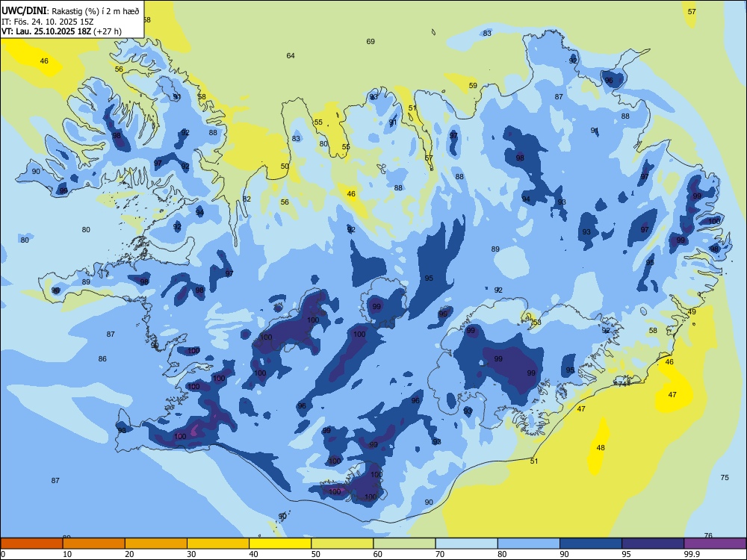Viewport: 747px width, 560px height.
Task: Click the 90–95 dark blue legend swatch
Action: [x=591, y=544]
